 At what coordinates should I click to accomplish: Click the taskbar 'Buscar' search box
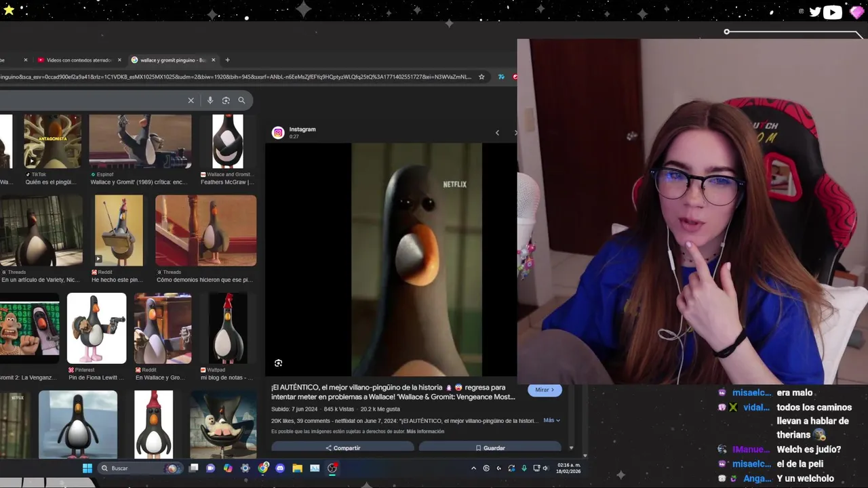tap(139, 468)
